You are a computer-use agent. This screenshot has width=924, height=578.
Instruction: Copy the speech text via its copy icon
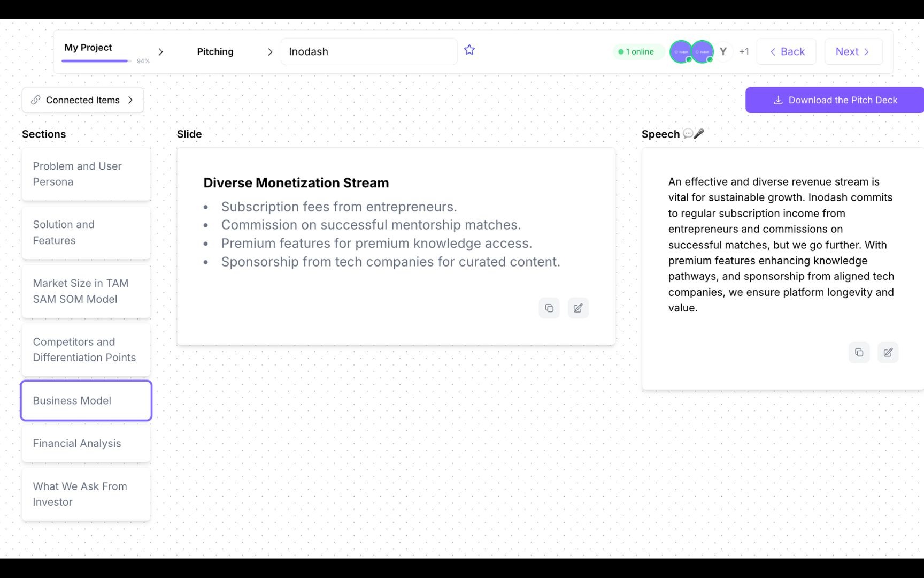pyautogui.click(x=859, y=352)
